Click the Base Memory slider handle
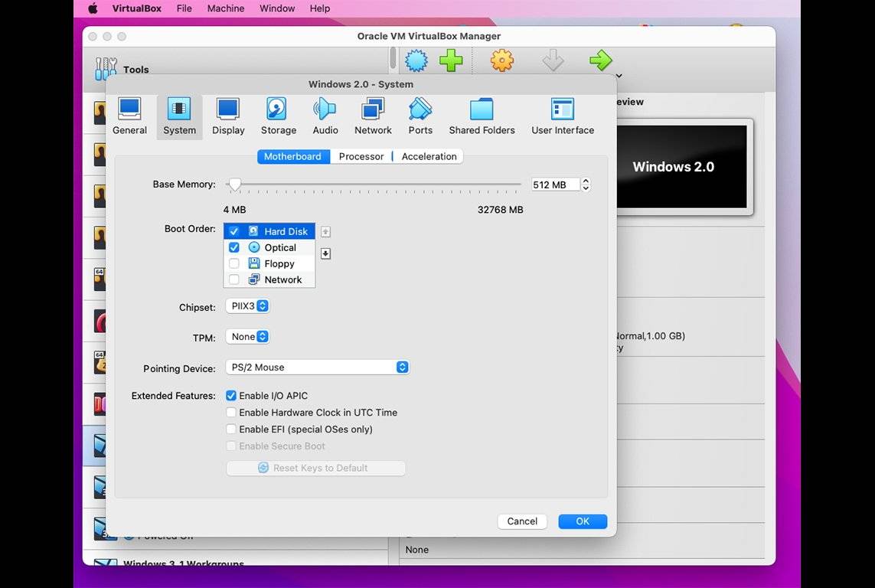The height and width of the screenshot is (588, 875). [235, 185]
